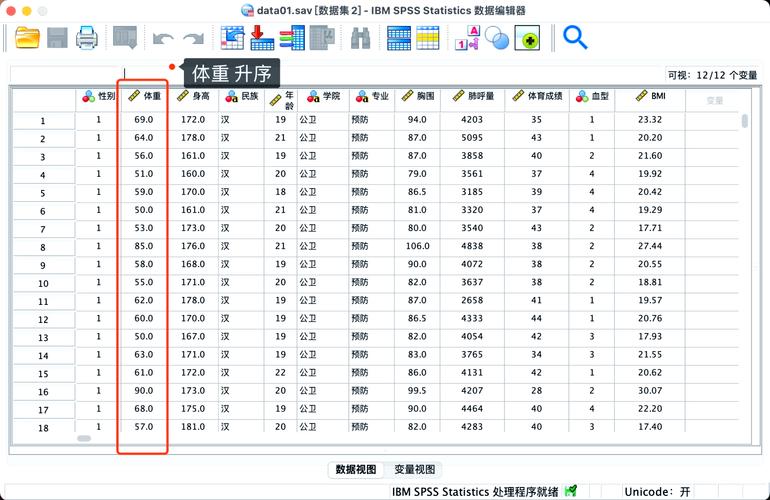The width and height of the screenshot is (770, 500).
Task: Print using the printer icon
Action: click(87, 38)
